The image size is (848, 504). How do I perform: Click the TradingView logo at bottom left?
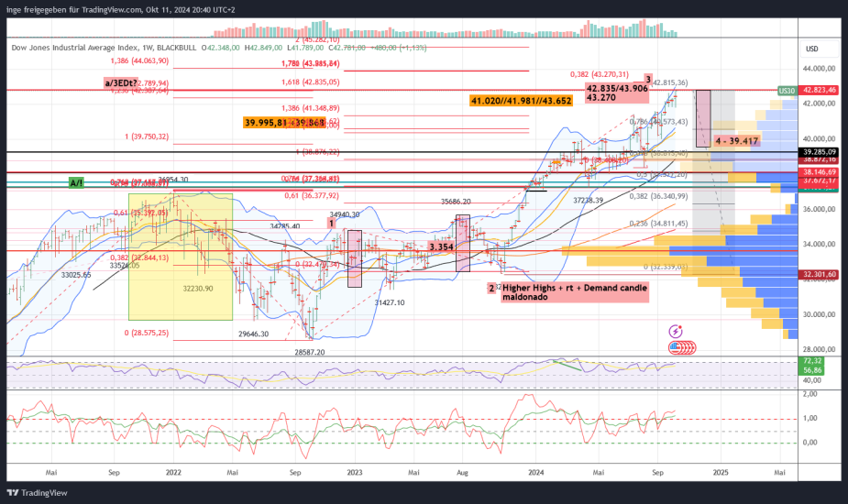(39, 492)
